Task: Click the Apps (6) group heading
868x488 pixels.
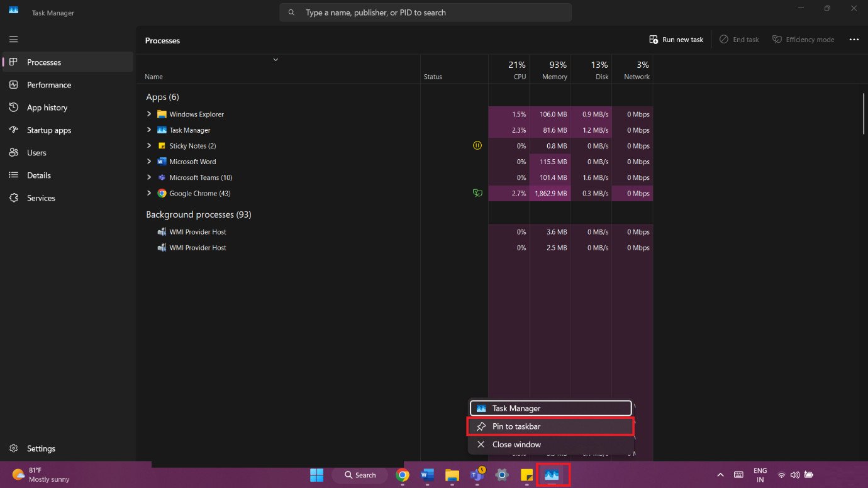Action: pyautogui.click(x=162, y=97)
